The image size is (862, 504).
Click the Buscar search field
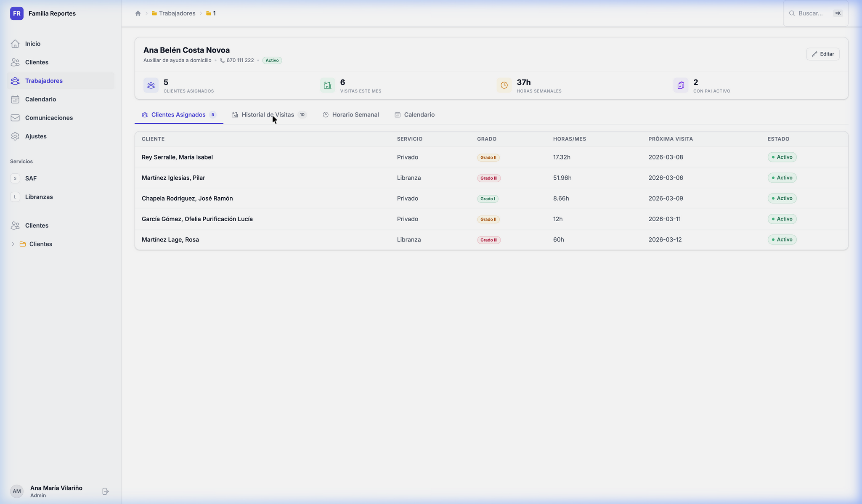(811, 13)
